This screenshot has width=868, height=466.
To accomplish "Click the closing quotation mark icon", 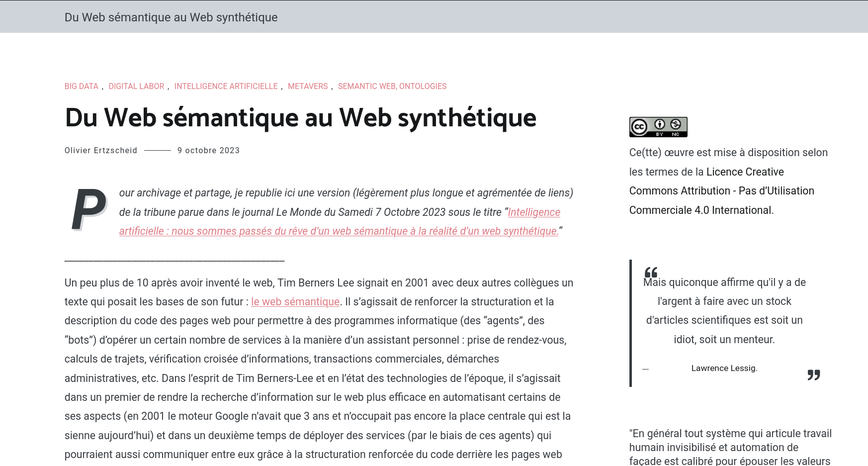I will (813, 374).
